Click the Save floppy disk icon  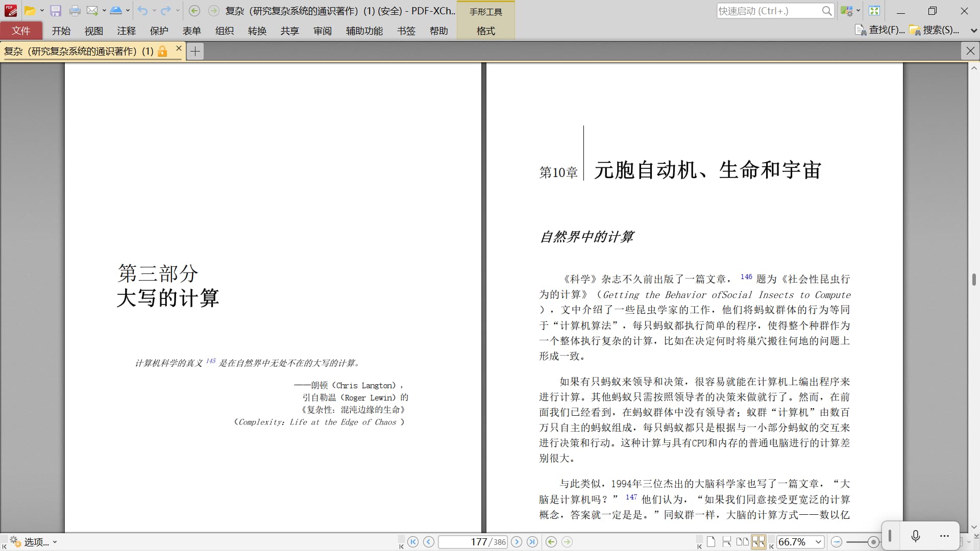56,11
